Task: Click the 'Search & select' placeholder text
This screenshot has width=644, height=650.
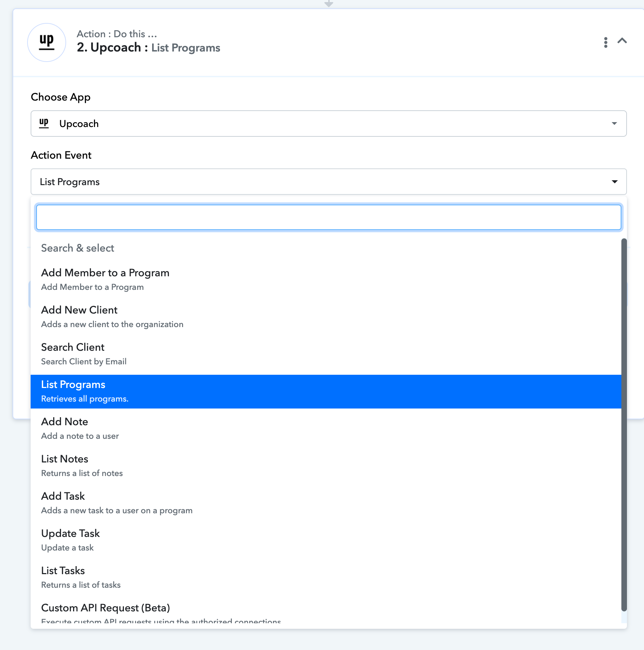Action: pyautogui.click(x=78, y=248)
